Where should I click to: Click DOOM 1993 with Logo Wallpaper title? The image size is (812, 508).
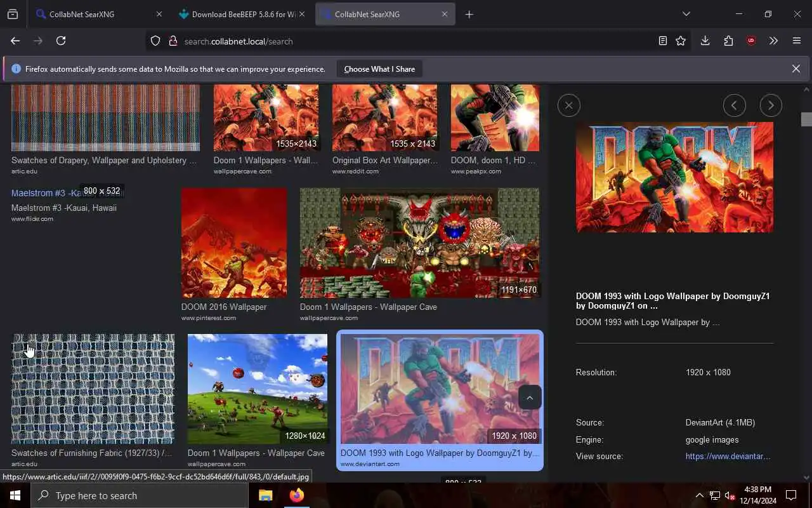(672, 301)
